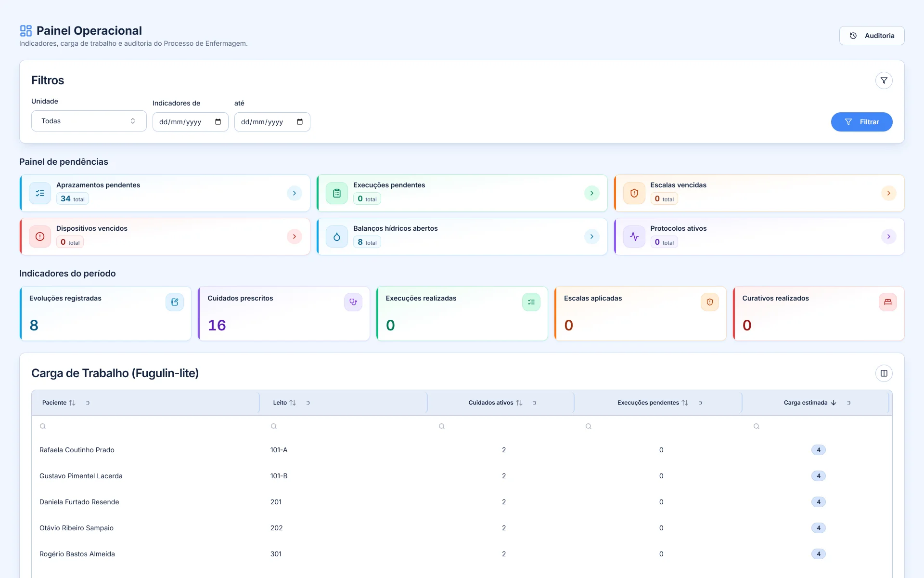Open Escalas vencidas card arrow
This screenshot has width=924, height=578.
888,193
